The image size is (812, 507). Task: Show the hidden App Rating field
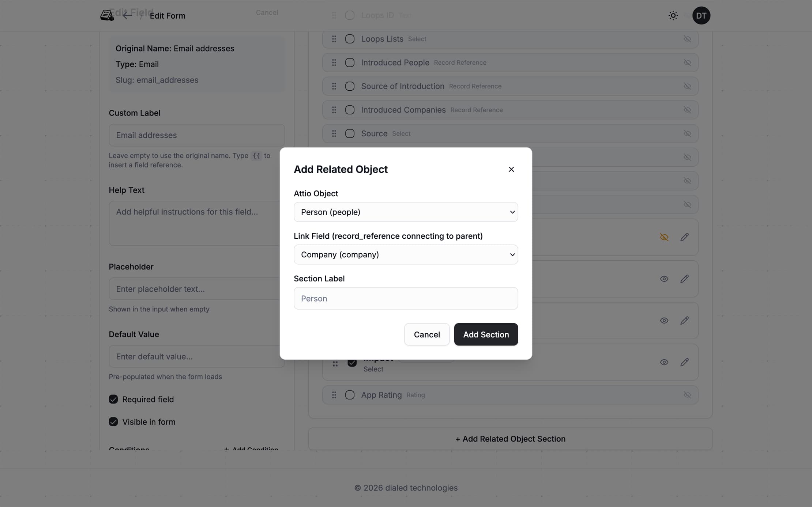click(x=687, y=395)
